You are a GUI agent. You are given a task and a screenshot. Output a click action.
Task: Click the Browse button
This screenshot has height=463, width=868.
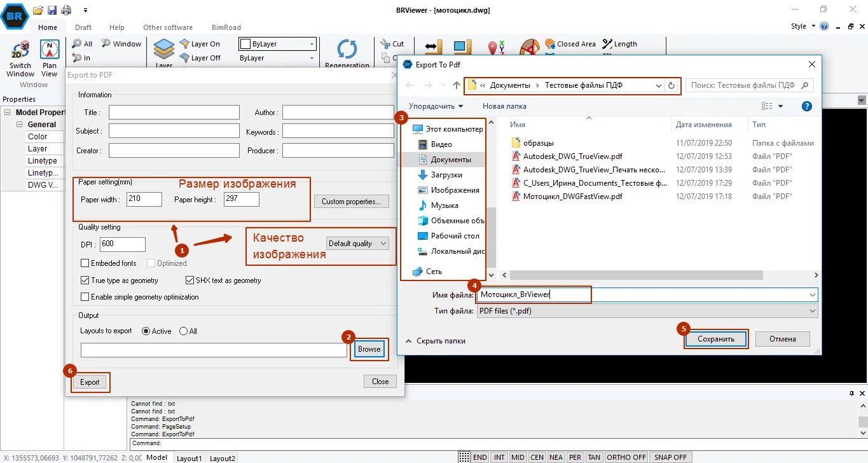pos(369,349)
